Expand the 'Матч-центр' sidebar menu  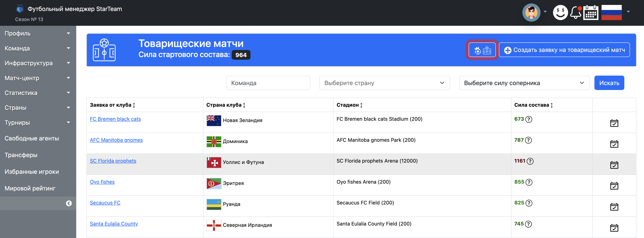pos(37,78)
